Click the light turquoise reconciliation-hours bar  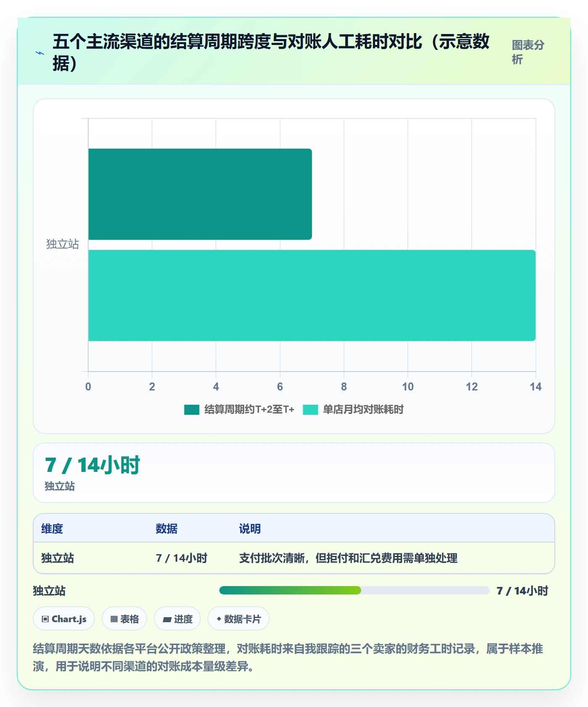pyautogui.click(x=312, y=296)
